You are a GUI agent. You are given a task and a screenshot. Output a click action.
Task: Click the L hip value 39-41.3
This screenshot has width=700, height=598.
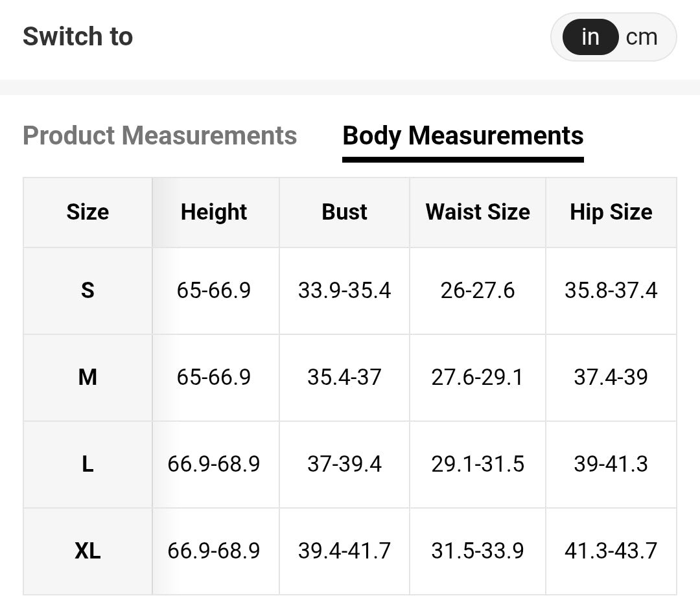[x=611, y=464]
